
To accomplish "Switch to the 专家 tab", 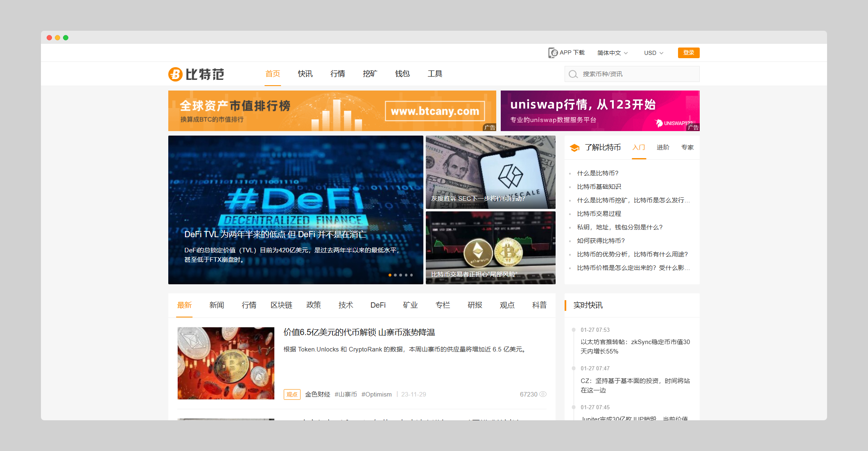I will (x=687, y=147).
